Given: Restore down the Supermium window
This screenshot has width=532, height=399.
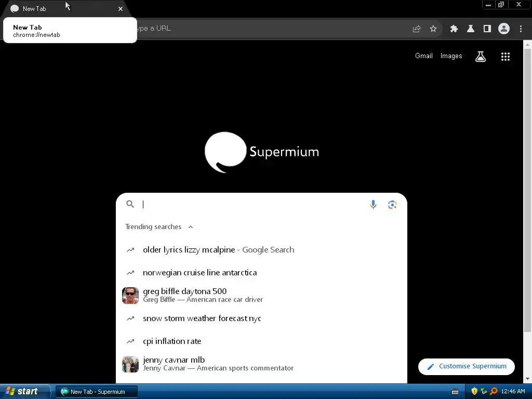Looking at the screenshot, I should point(501,5).
